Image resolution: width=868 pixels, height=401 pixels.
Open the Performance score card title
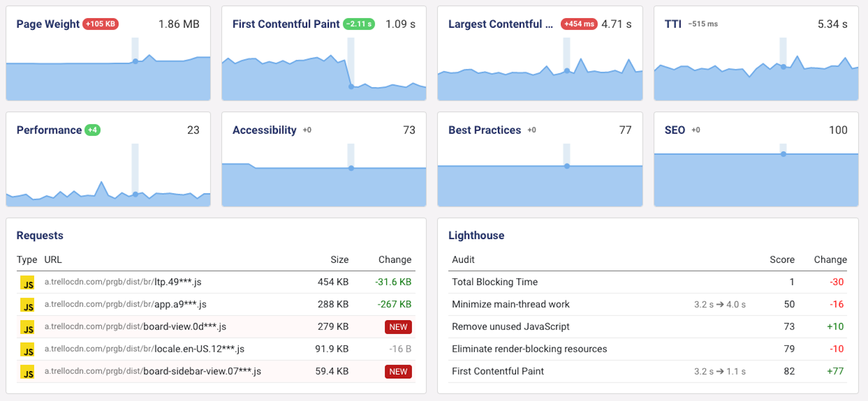49,130
